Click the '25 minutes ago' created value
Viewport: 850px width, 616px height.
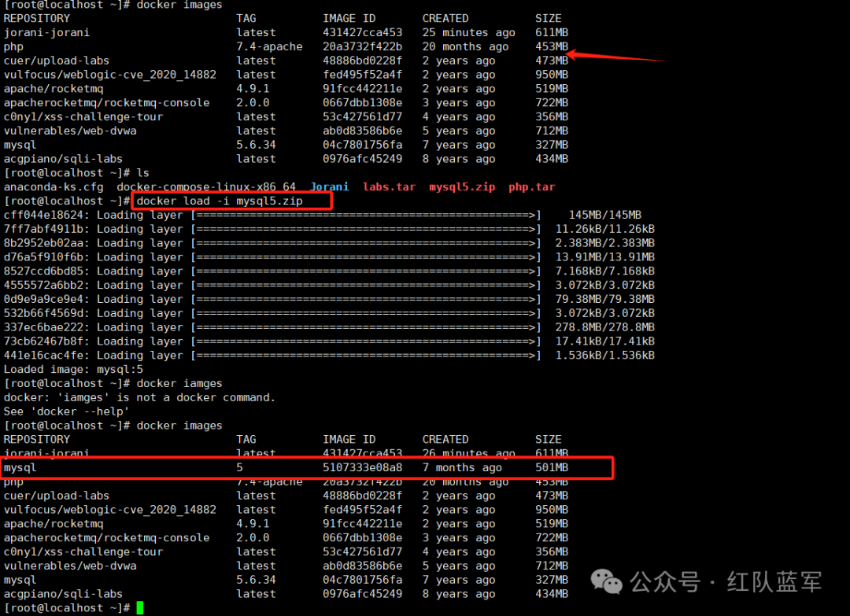[x=469, y=32]
